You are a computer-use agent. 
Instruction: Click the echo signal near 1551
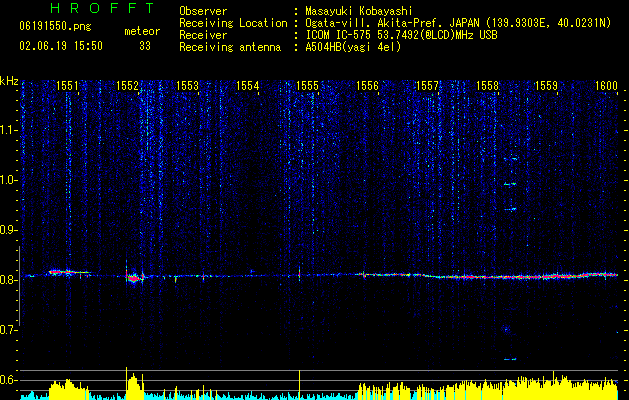(69, 273)
